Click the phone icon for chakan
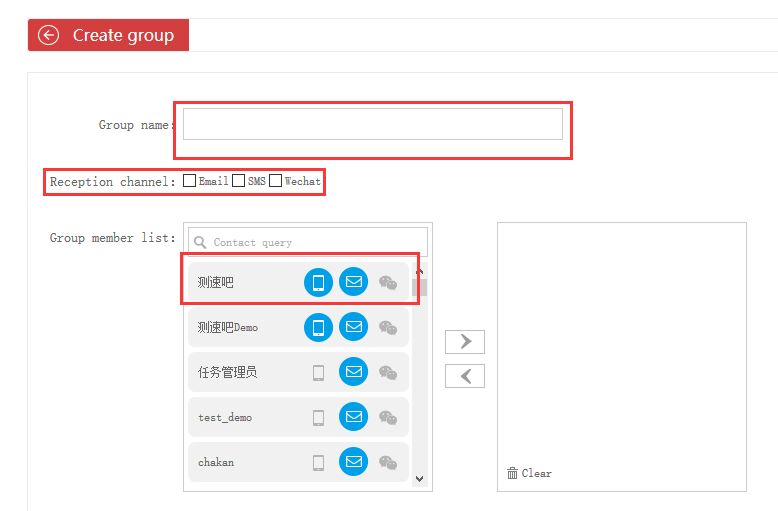This screenshot has width=778, height=511. (318, 462)
